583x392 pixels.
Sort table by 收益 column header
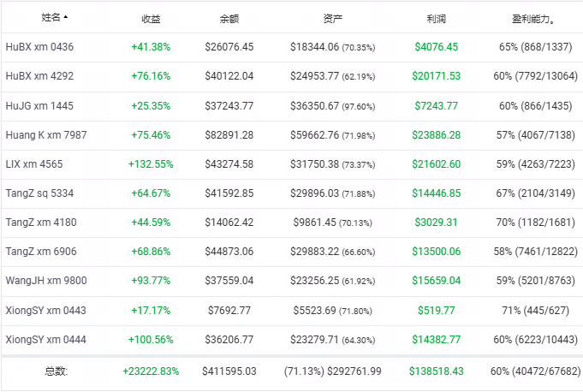tap(151, 19)
